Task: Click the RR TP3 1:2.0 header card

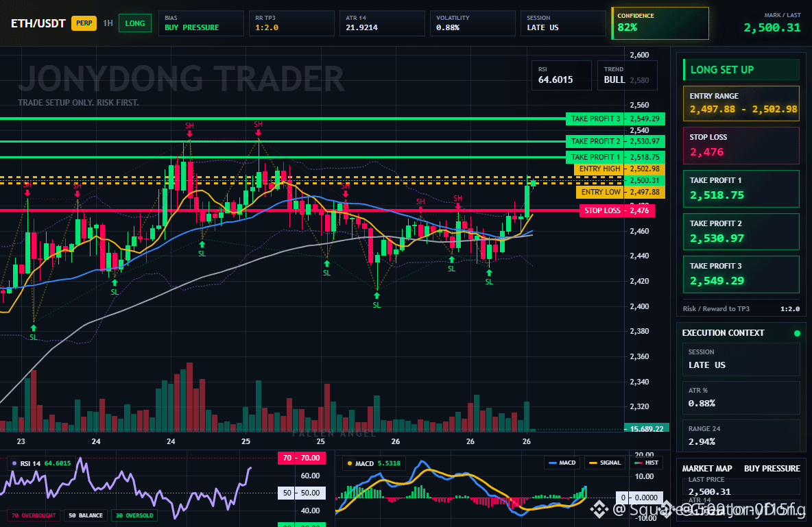Action: point(291,23)
